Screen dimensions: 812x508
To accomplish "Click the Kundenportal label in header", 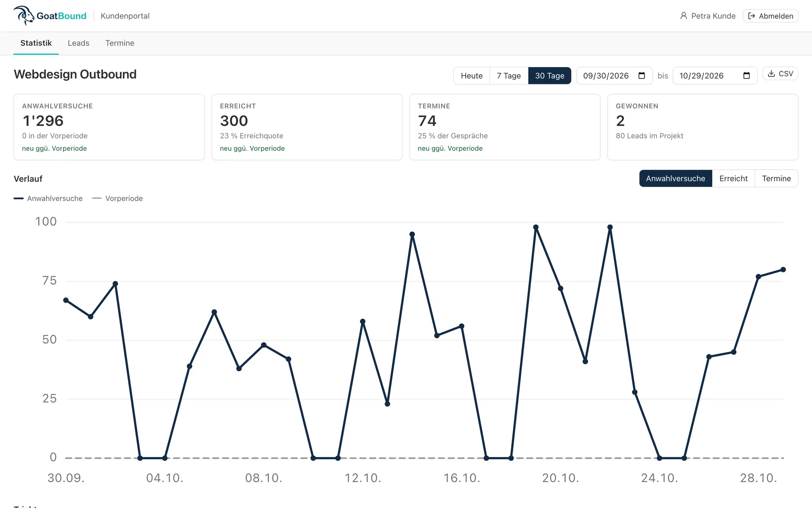I will click(125, 16).
